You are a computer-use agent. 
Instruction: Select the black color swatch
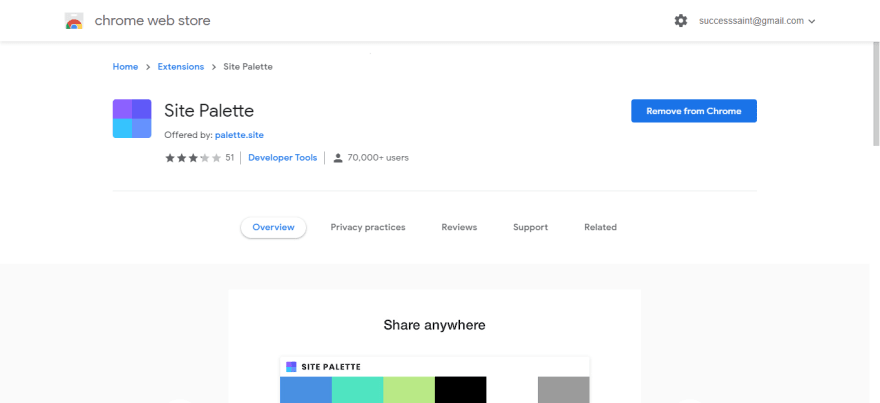pos(461,390)
